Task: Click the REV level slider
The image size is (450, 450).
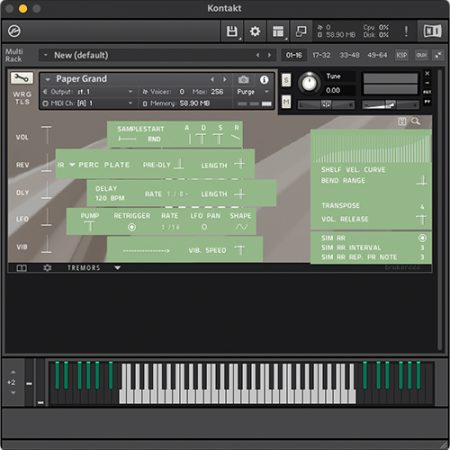Action: tap(47, 163)
